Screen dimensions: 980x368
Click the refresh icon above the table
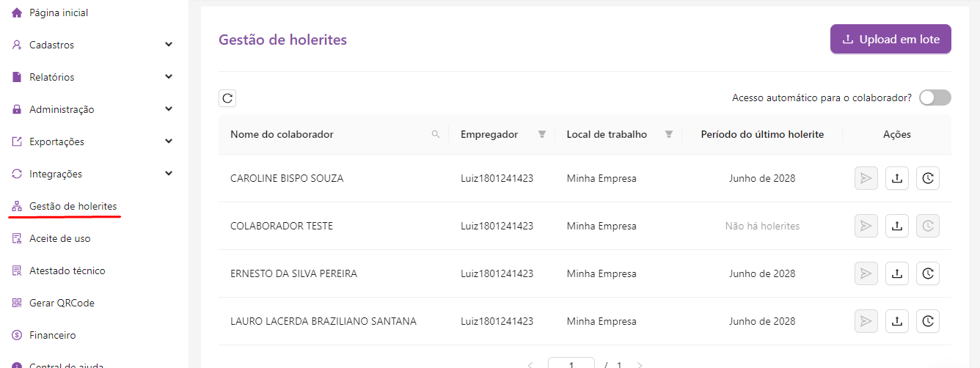[x=227, y=98]
